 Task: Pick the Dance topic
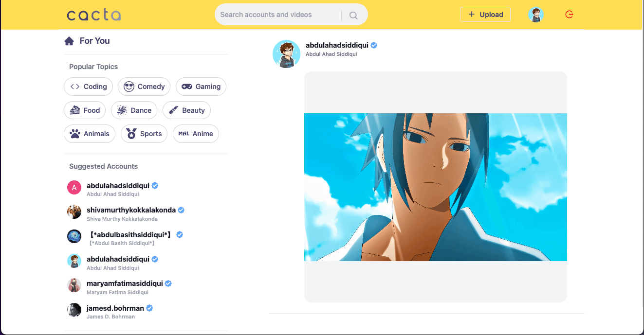click(x=134, y=110)
